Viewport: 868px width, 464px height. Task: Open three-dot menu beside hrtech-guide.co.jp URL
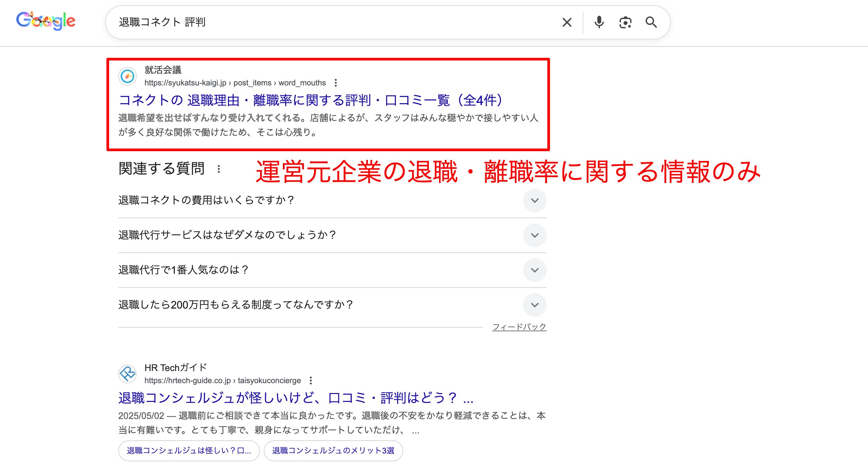[311, 381]
